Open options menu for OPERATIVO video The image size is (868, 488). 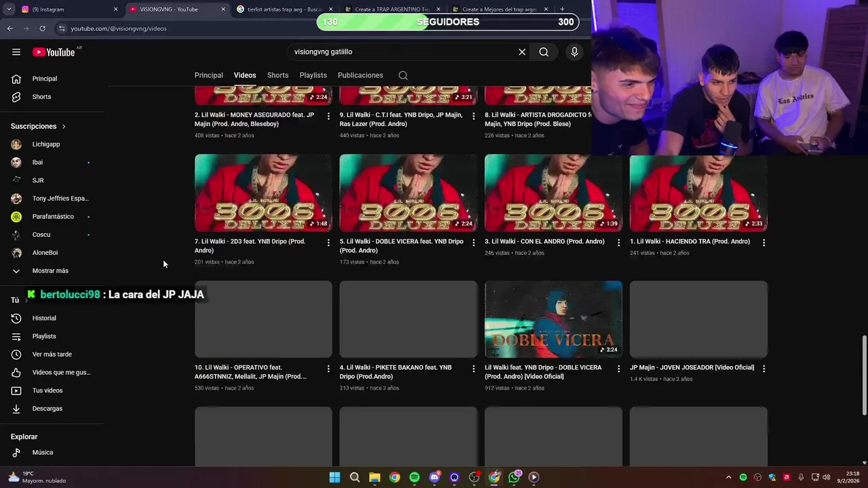(328, 369)
